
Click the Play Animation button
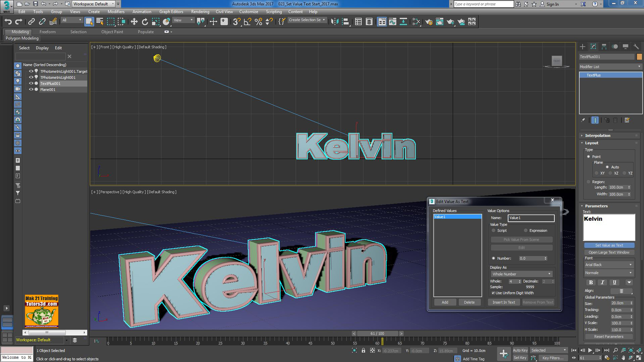pyautogui.click(x=590, y=350)
